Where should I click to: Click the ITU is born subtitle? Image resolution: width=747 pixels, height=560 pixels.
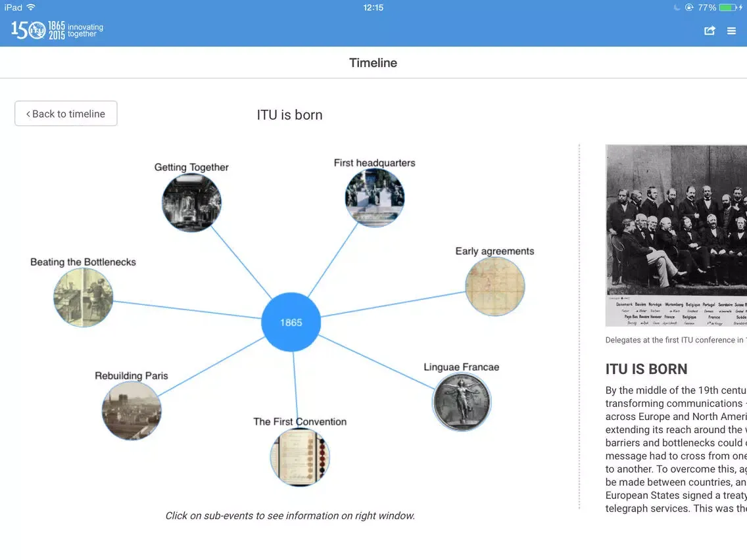click(289, 115)
